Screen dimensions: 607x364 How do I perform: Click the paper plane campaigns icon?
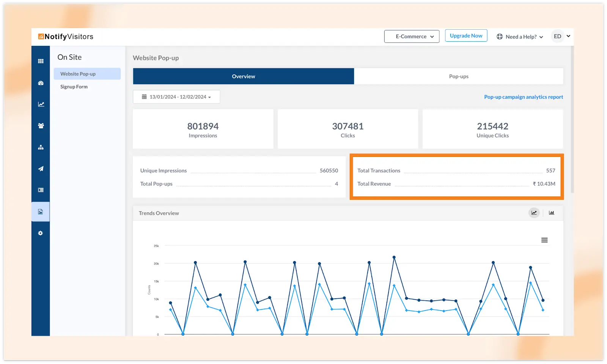[x=41, y=169]
